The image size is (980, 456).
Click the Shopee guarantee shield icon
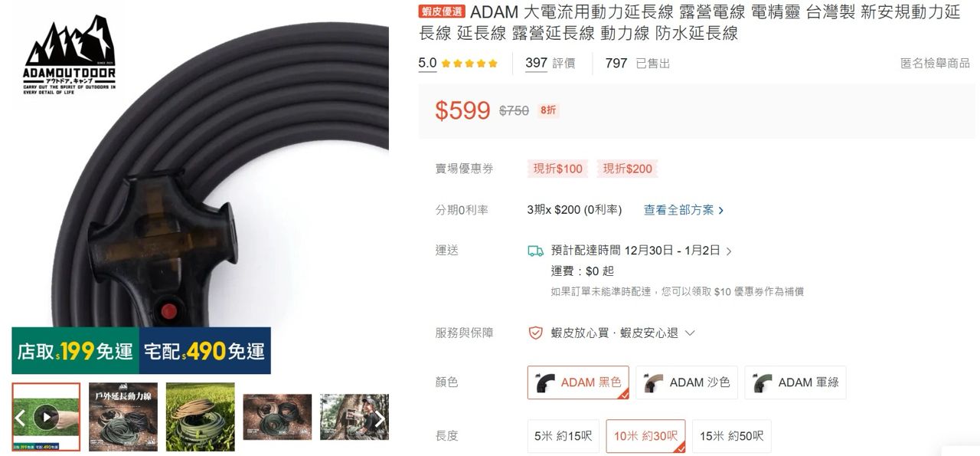536,333
